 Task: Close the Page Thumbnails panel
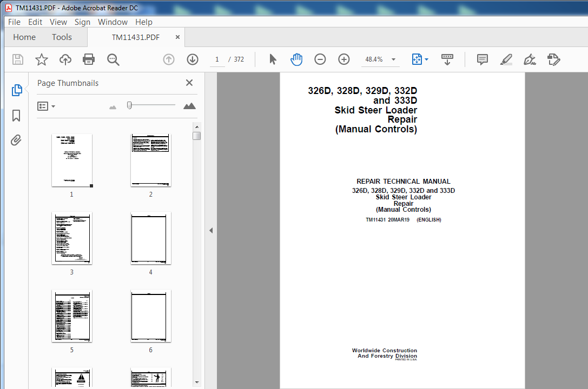click(x=189, y=83)
